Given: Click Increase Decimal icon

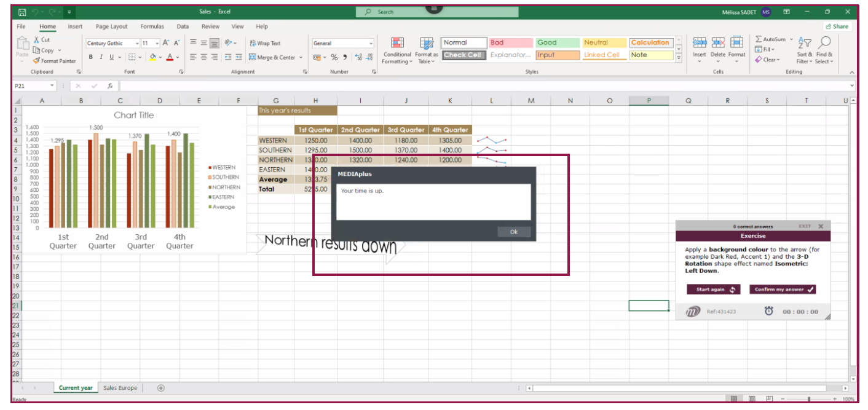Looking at the screenshot, I should pos(359,57).
